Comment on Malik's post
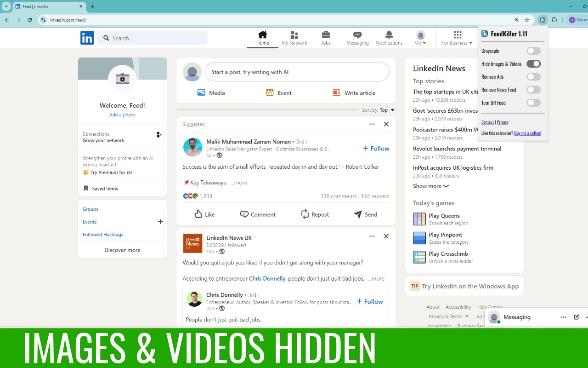This screenshot has height=368, width=588. tap(258, 214)
